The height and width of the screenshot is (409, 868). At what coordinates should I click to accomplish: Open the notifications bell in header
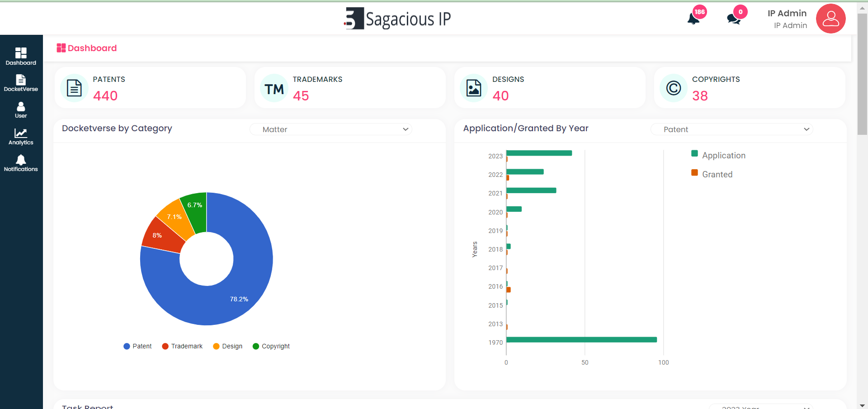[693, 19]
